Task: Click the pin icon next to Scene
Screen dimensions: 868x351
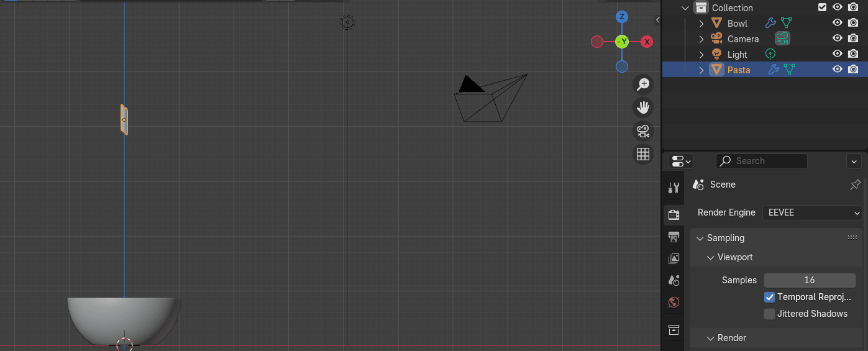Action: [855, 185]
